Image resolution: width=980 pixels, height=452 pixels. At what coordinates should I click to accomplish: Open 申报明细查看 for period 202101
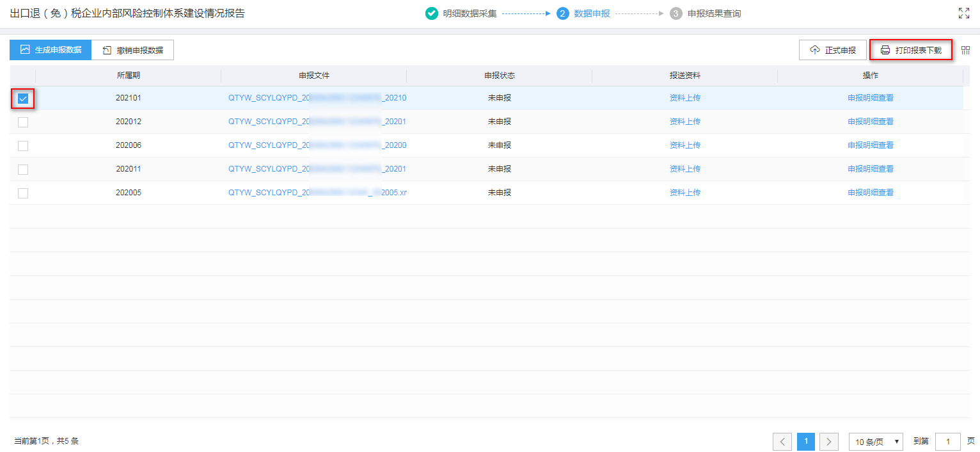click(871, 98)
